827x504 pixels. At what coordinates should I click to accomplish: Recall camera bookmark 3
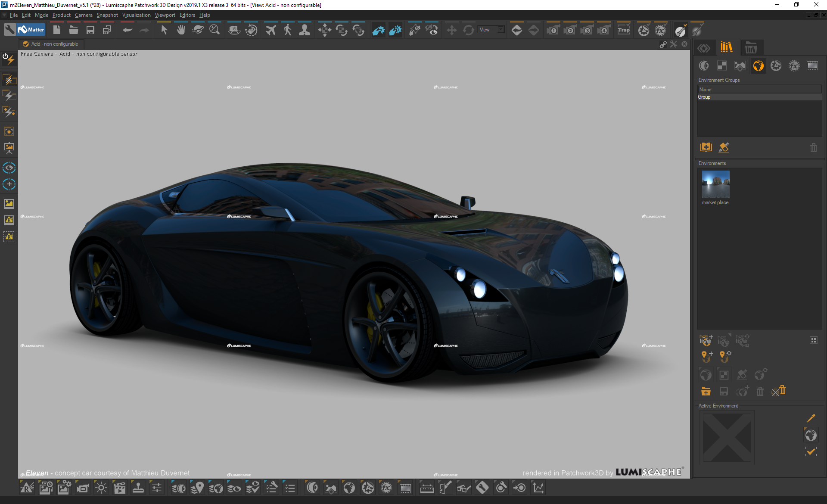(x=587, y=30)
